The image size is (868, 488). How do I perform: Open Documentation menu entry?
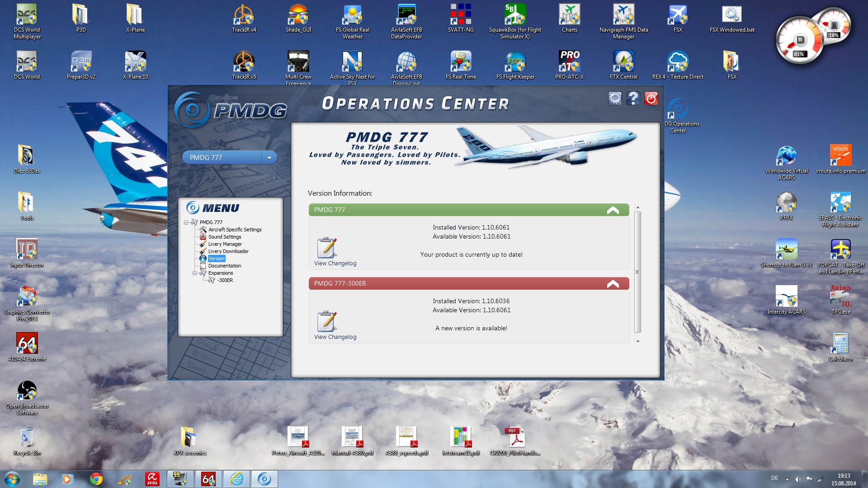[x=225, y=266]
